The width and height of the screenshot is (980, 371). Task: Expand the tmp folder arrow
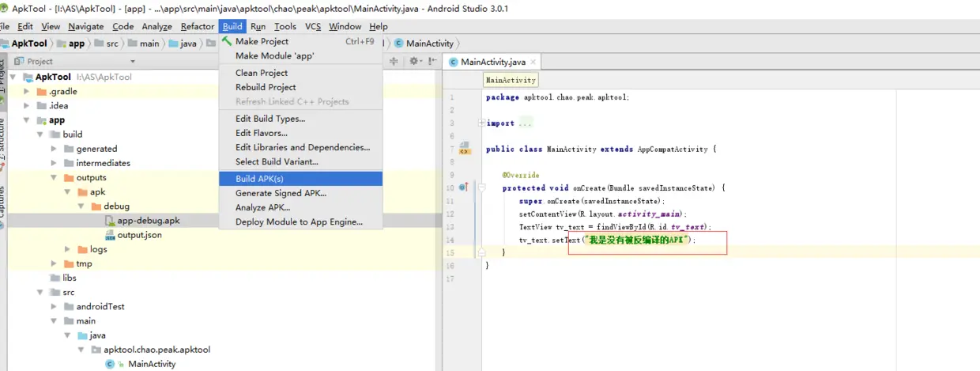click(54, 263)
